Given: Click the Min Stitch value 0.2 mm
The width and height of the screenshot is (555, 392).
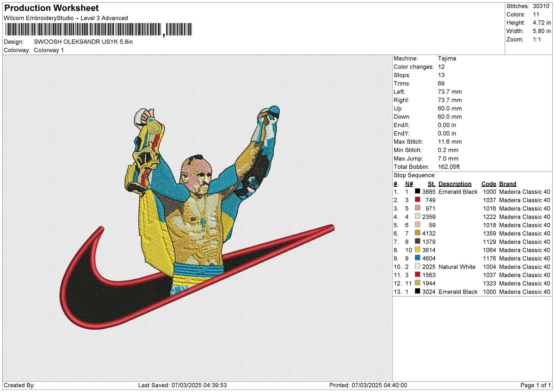Looking at the screenshot, I should 448,150.
